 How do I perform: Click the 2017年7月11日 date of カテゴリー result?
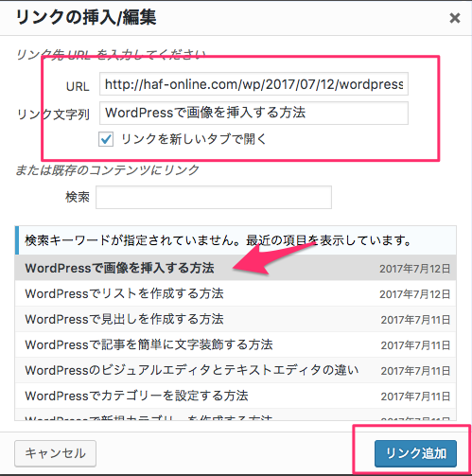tap(415, 397)
